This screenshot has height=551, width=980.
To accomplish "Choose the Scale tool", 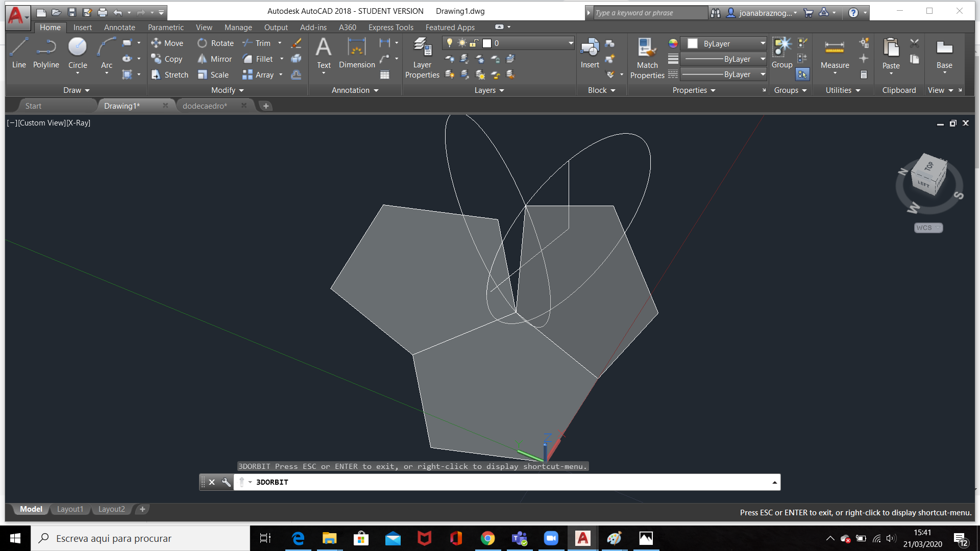I will [213, 75].
